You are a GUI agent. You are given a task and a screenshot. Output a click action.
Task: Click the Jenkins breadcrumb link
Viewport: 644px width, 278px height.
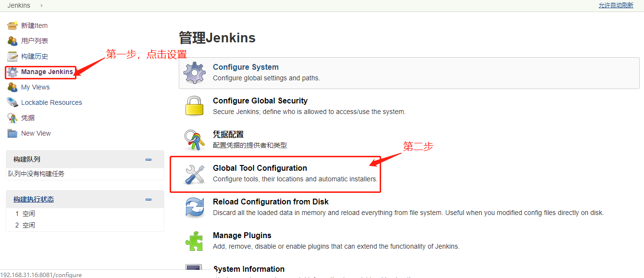19,5
